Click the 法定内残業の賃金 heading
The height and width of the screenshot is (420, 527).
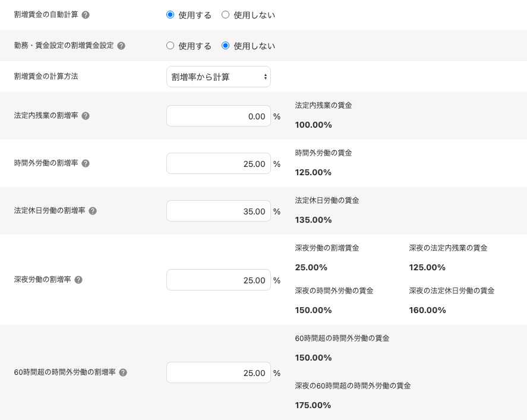323,106
